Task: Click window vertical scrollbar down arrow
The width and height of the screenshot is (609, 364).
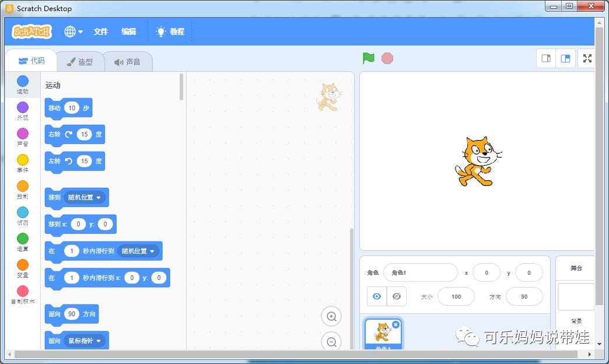Action: point(599,344)
